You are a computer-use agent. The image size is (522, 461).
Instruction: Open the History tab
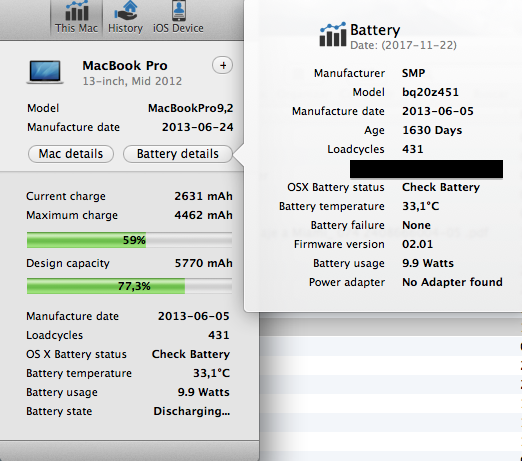click(125, 17)
